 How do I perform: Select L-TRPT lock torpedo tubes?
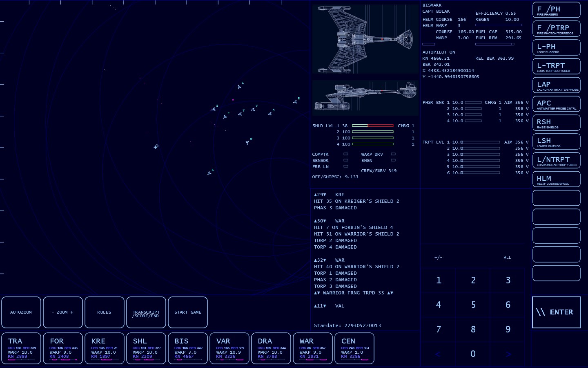(x=556, y=66)
